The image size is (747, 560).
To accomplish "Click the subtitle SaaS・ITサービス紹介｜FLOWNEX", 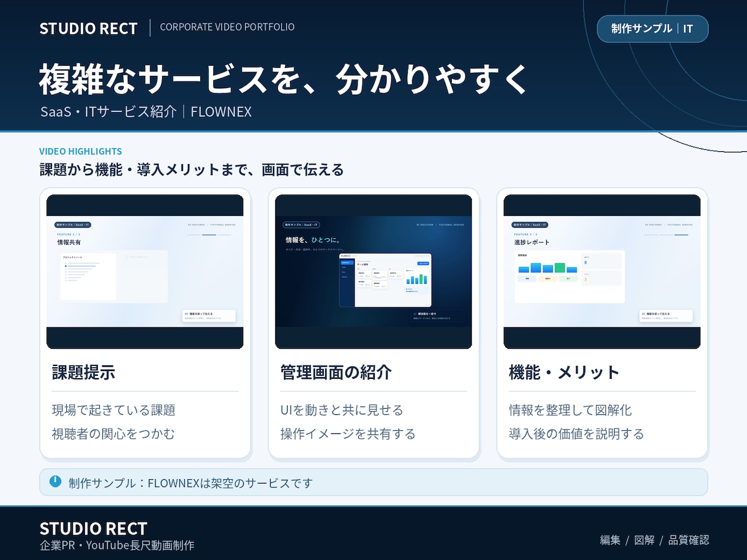I will tap(146, 111).
